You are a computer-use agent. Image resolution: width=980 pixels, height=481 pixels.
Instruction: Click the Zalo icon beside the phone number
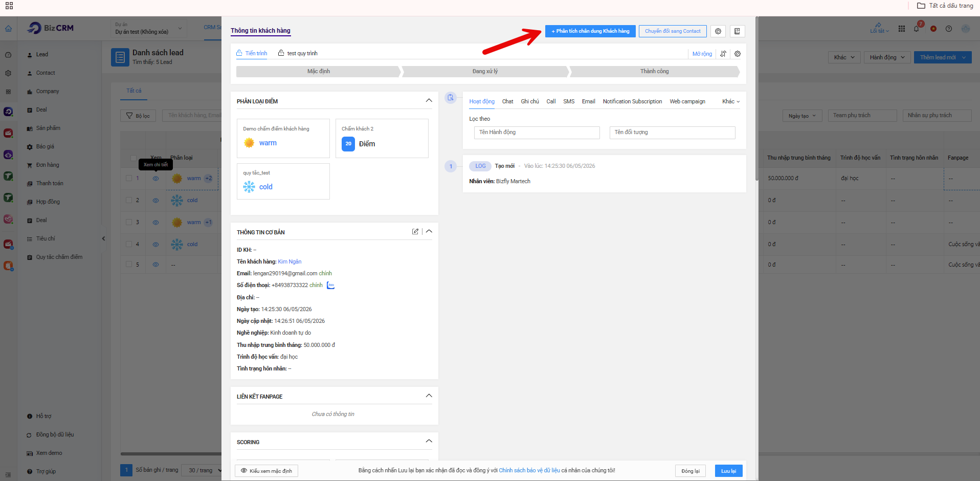point(331,285)
